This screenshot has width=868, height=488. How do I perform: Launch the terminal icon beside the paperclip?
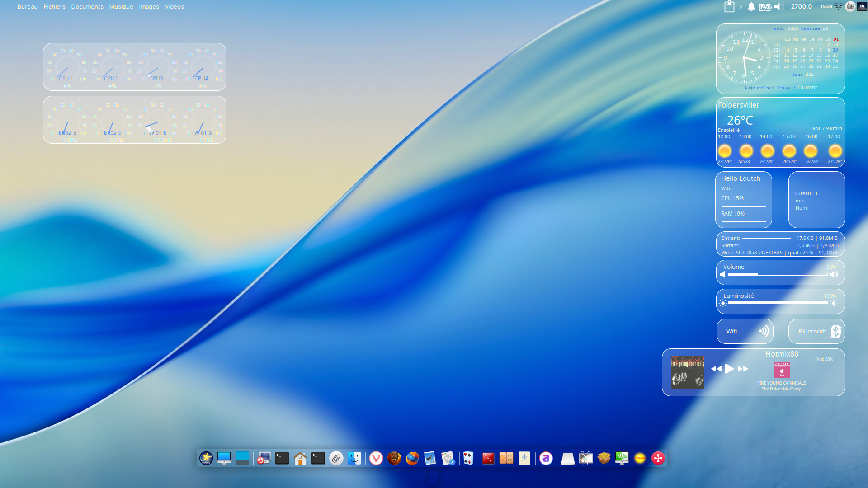click(318, 458)
